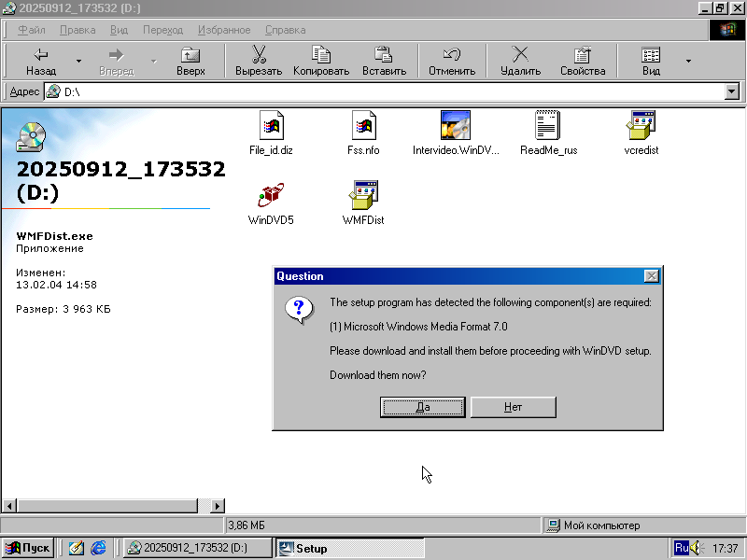Click Нет in the Question dialog
This screenshot has width=747, height=560.
(513, 407)
